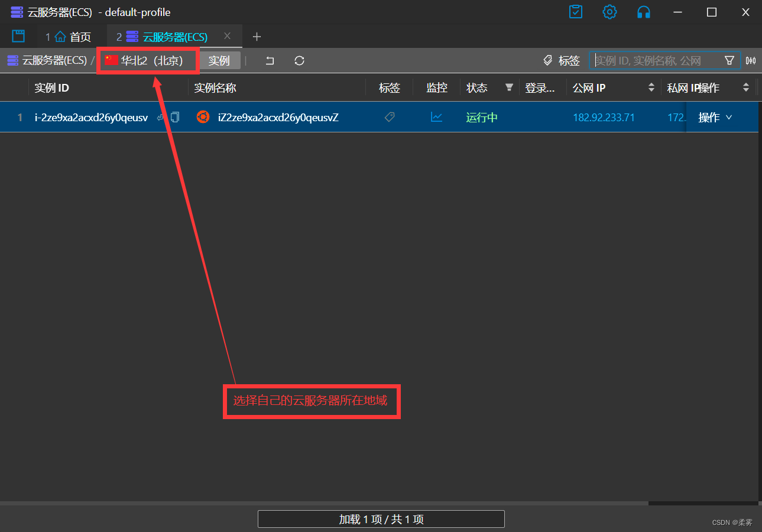Click the 实例 button in toolbar
Image resolution: width=762 pixels, height=532 pixels.
(219, 60)
